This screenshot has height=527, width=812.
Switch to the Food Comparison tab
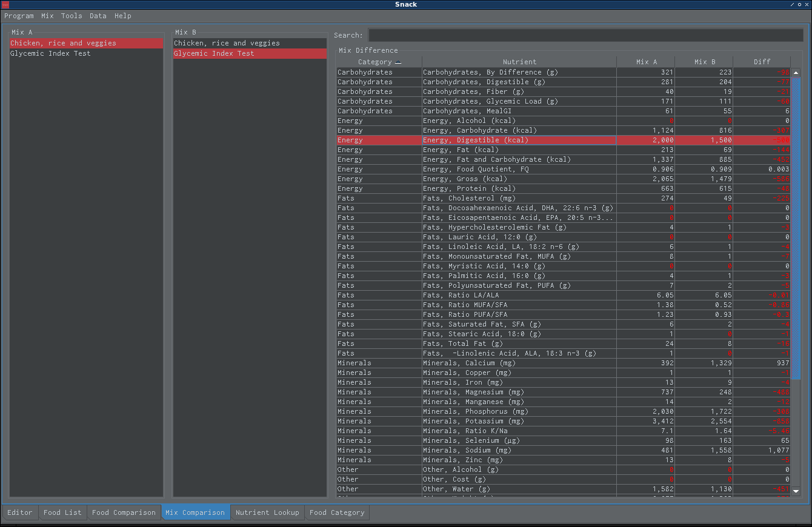(124, 512)
